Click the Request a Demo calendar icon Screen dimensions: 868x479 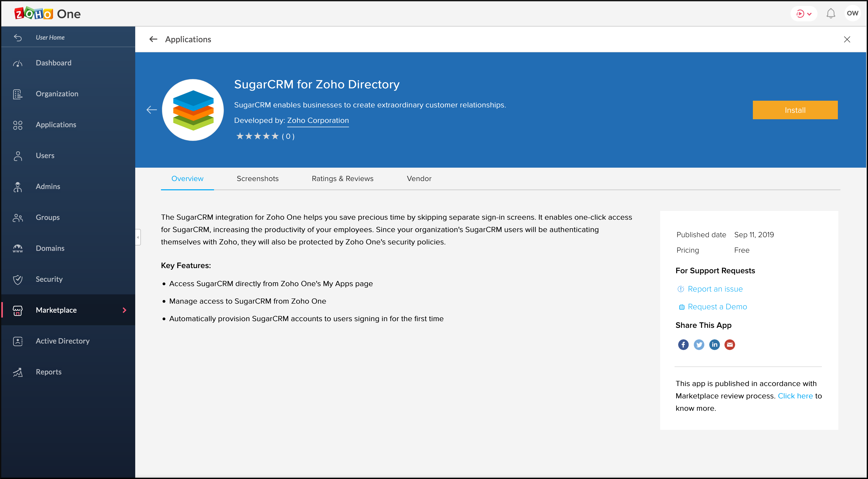681,307
